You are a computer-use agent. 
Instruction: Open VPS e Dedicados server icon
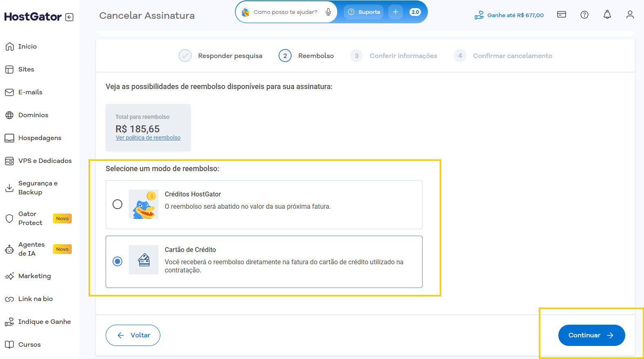9,161
